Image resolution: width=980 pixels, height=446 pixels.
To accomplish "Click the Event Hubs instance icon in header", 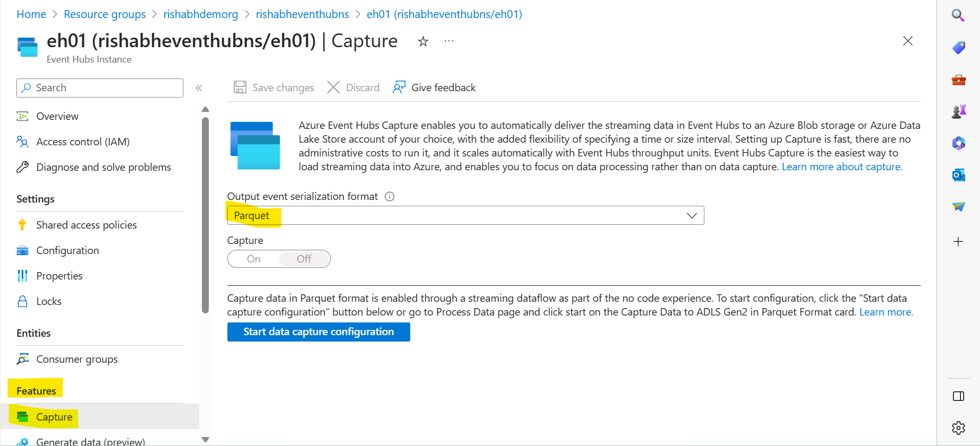I will [28, 47].
